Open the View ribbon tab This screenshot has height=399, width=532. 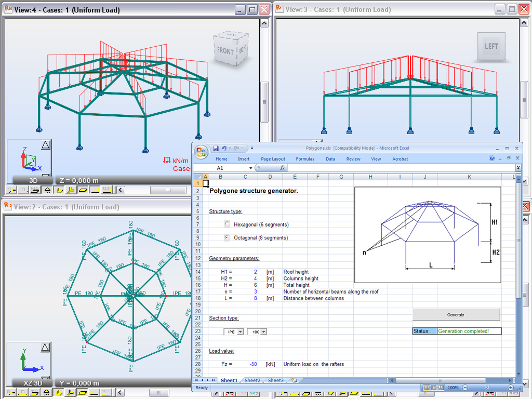[x=376, y=159]
